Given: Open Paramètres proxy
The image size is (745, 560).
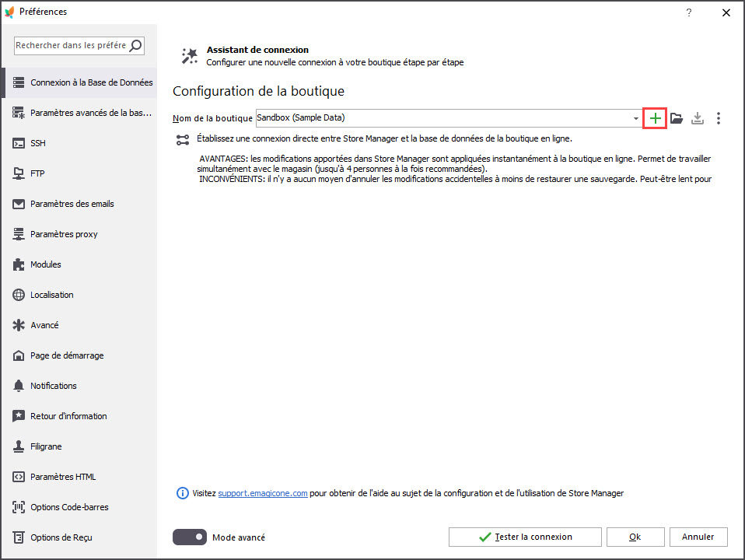Looking at the screenshot, I should click(79, 234).
